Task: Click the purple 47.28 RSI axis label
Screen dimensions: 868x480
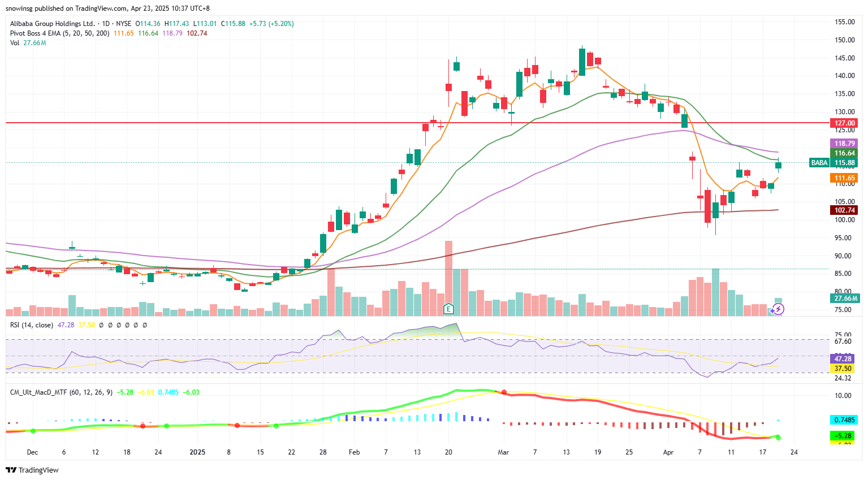Action: 842,359
